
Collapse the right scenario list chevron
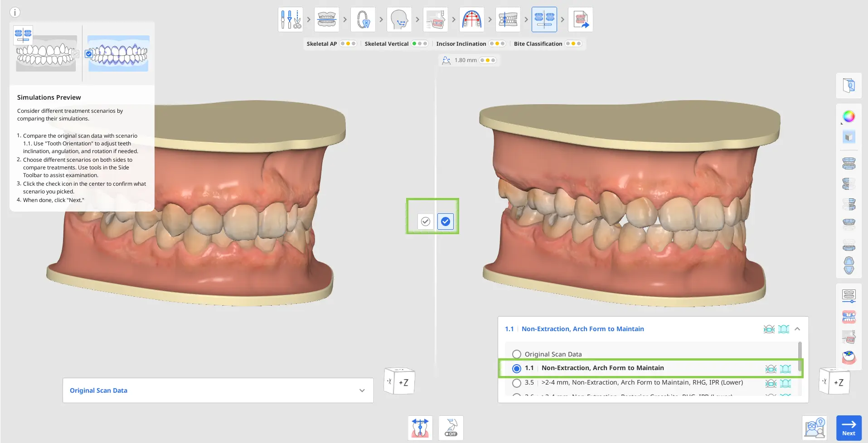click(x=797, y=329)
